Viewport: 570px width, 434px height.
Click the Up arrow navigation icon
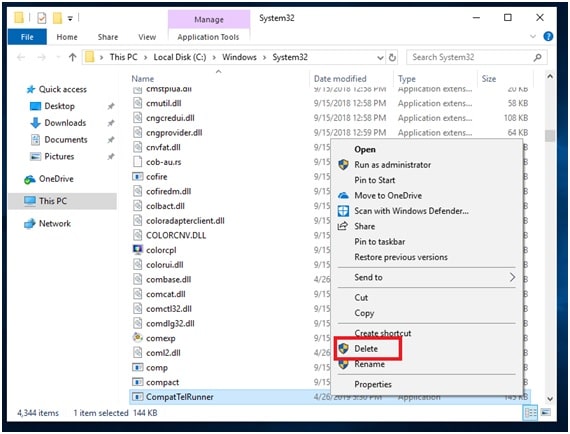(x=72, y=57)
